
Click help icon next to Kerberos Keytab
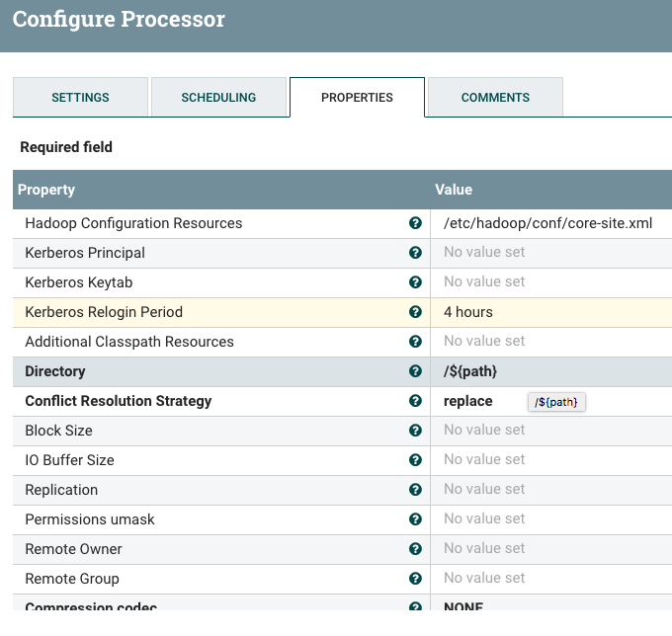(x=416, y=282)
